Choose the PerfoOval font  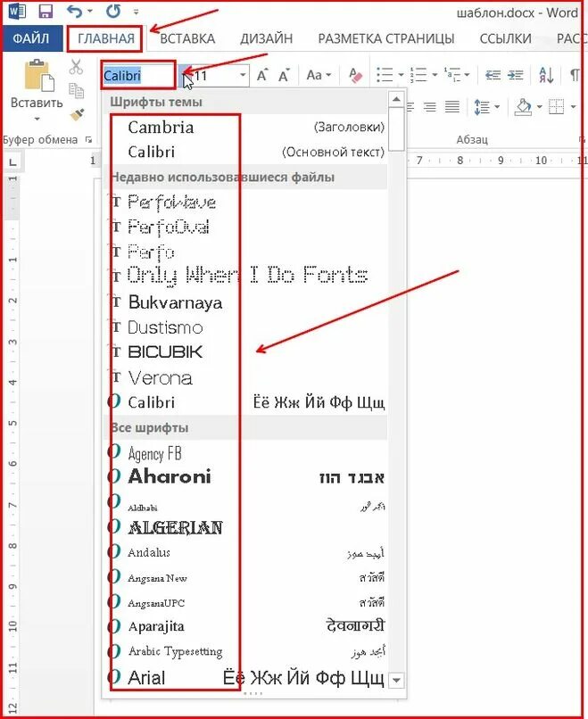[247, 227]
